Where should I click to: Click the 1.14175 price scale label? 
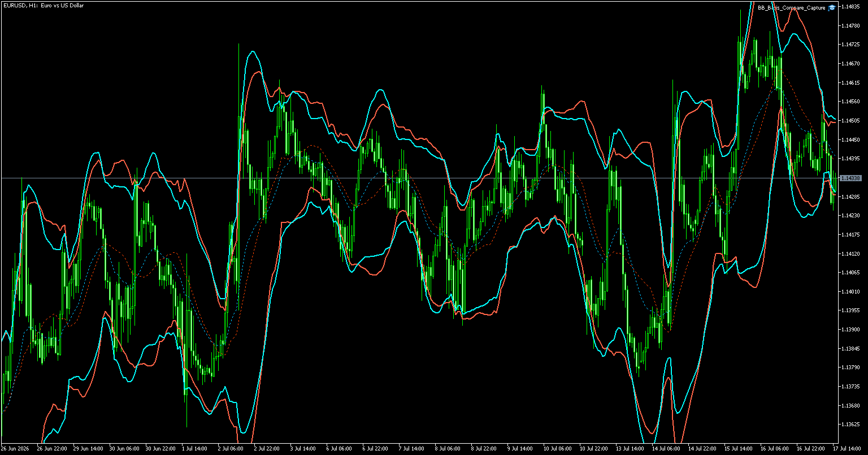tap(850, 234)
